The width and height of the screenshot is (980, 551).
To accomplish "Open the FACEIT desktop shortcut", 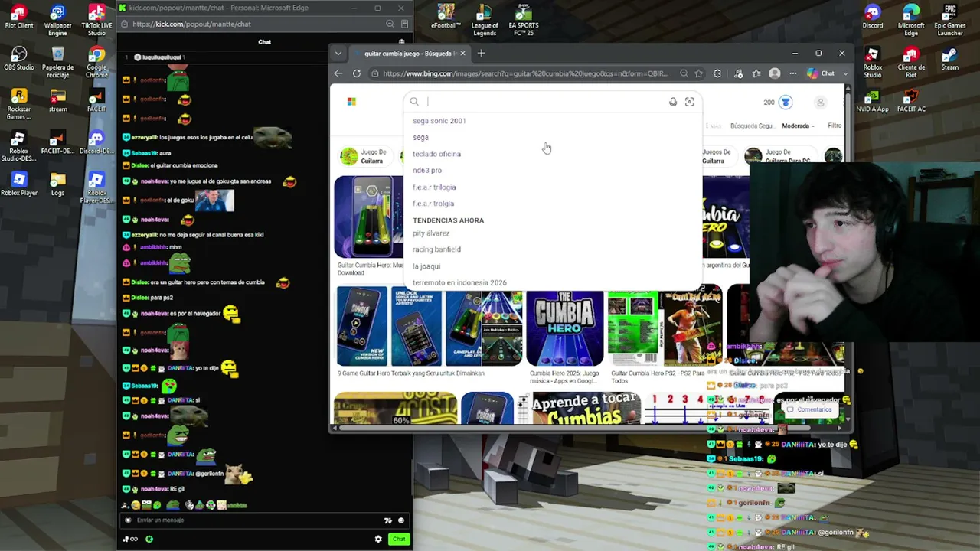I will click(x=96, y=101).
